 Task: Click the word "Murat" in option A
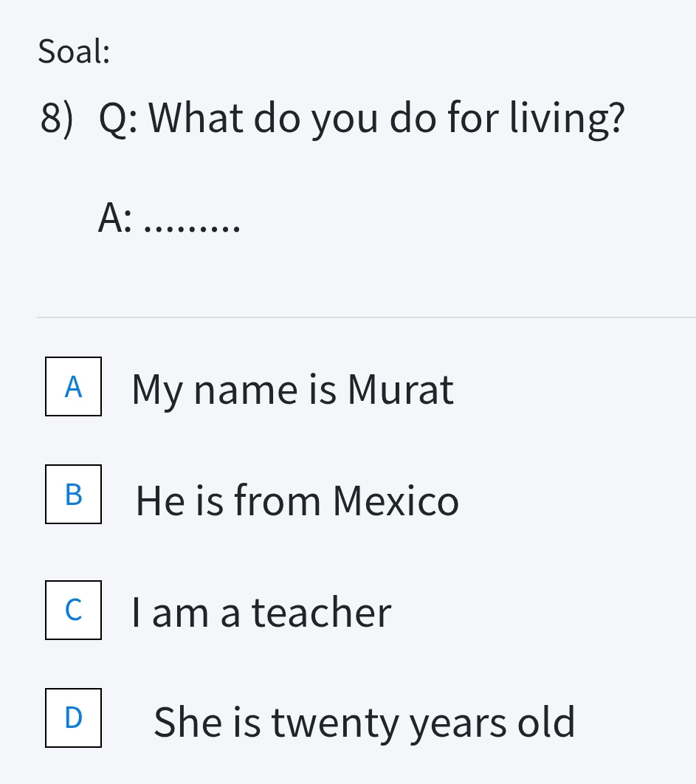tap(401, 389)
